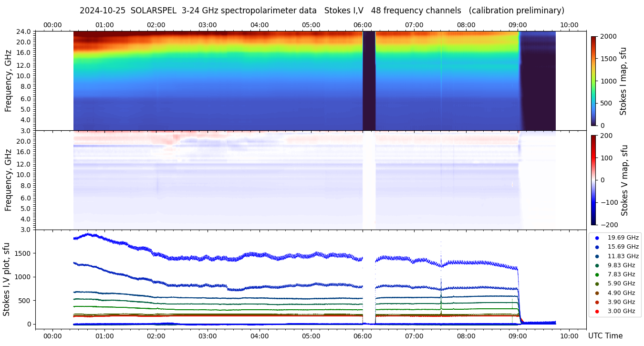Click the 3.90 GHz legend text label

(x=621, y=302)
